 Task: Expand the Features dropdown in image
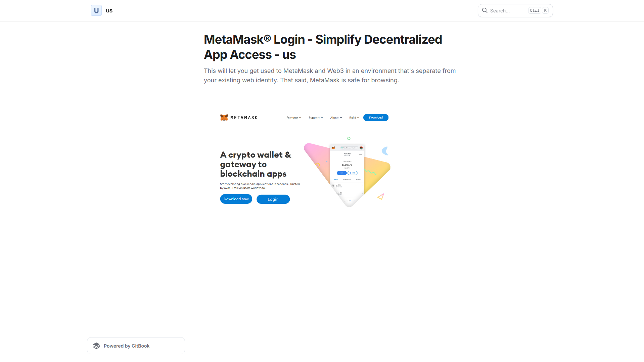[x=294, y=118]
